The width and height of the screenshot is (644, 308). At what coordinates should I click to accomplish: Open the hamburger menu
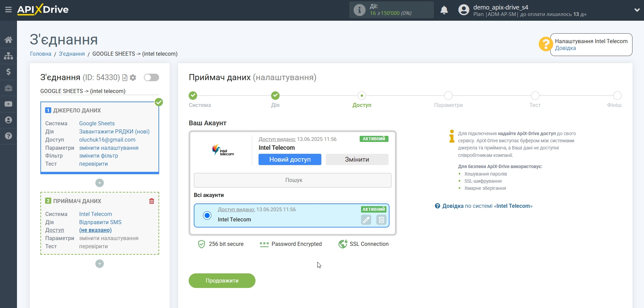[8, 10]
